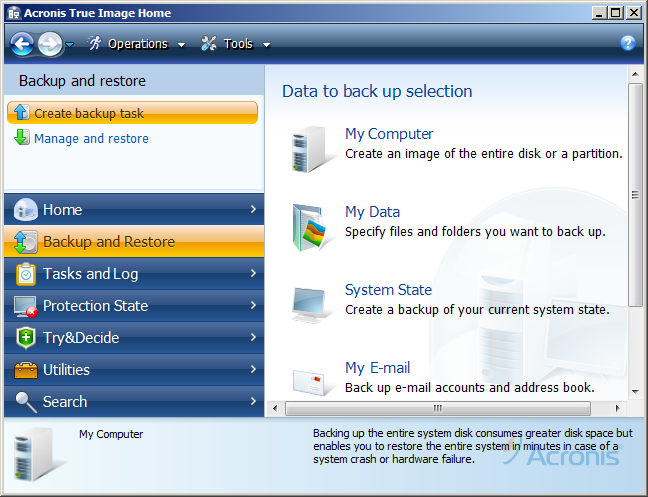Click the My Computer server icon
The height and width of the screenshot is (497, 648).
coord(307,149)
